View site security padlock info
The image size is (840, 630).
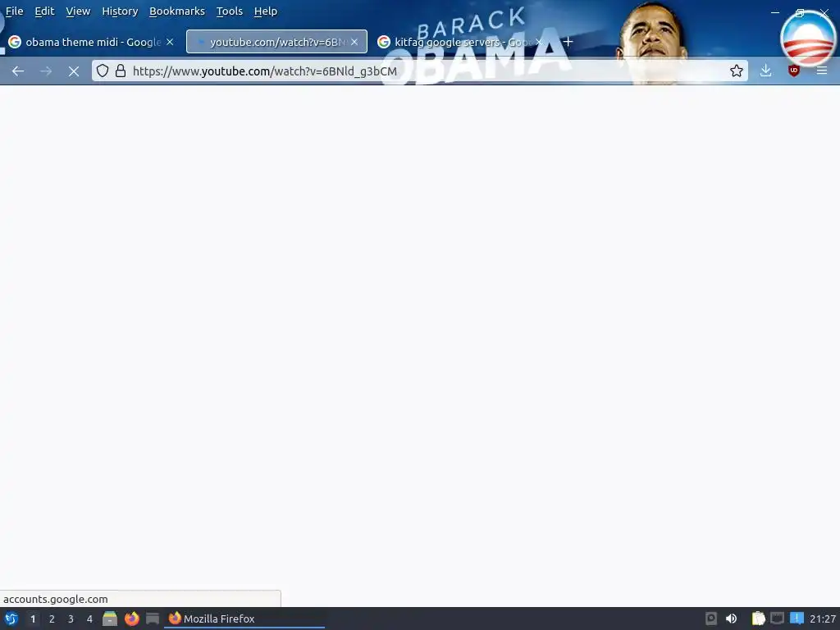tap(121, 71)
